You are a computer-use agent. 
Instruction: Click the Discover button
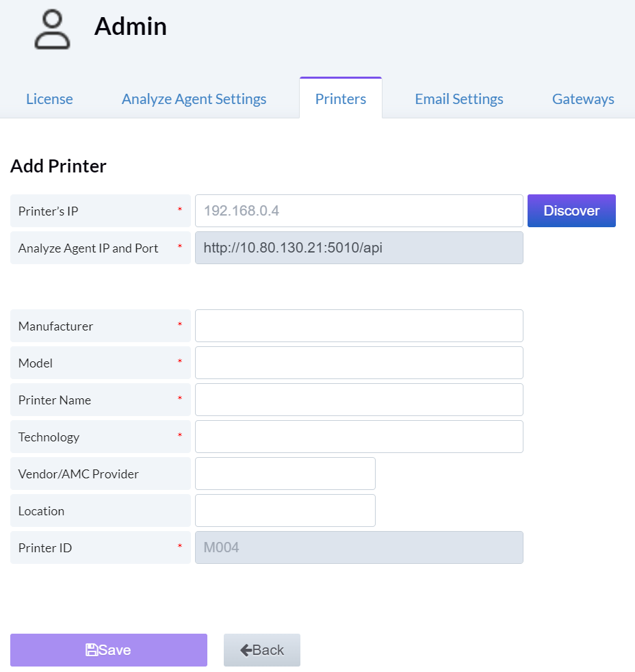tap(571, 211)
